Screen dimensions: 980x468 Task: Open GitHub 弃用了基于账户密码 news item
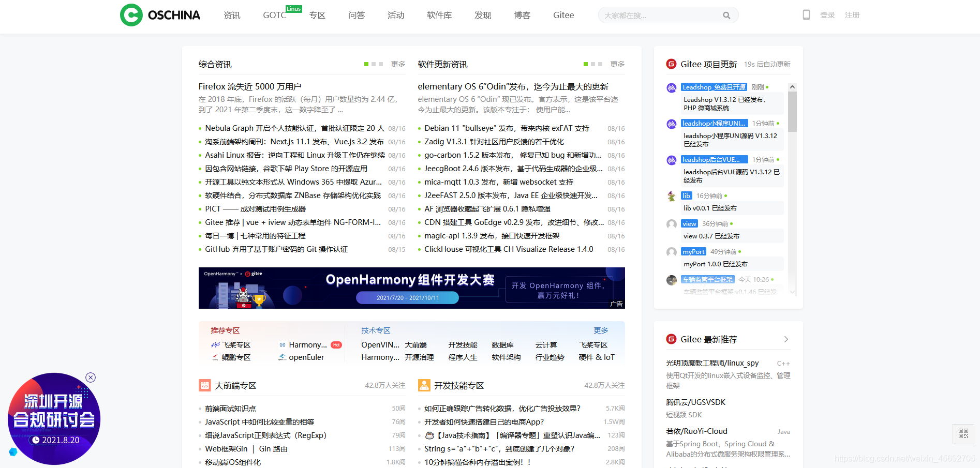click(276, 249)
